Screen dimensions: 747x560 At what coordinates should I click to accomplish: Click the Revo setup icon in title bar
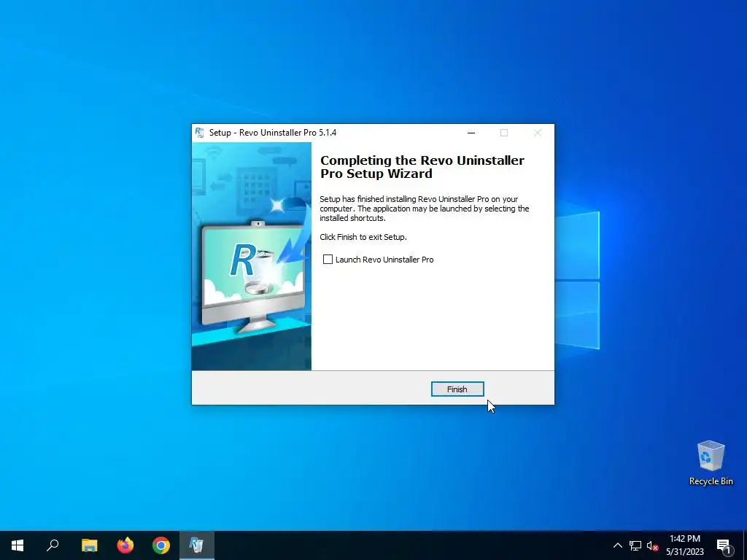click(200, 133)
